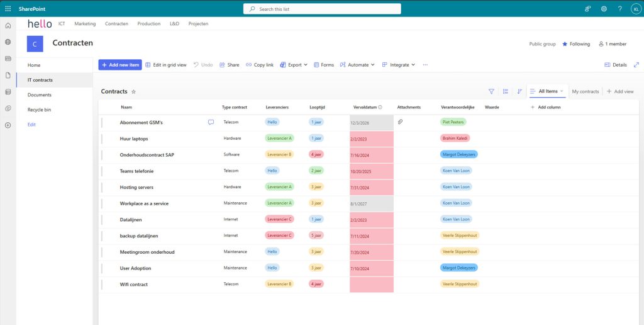The height and width of the screenshot is (325, 644).
Task: Click the blue C site logo
Action: pyautogui.click(x=35, y=44)
